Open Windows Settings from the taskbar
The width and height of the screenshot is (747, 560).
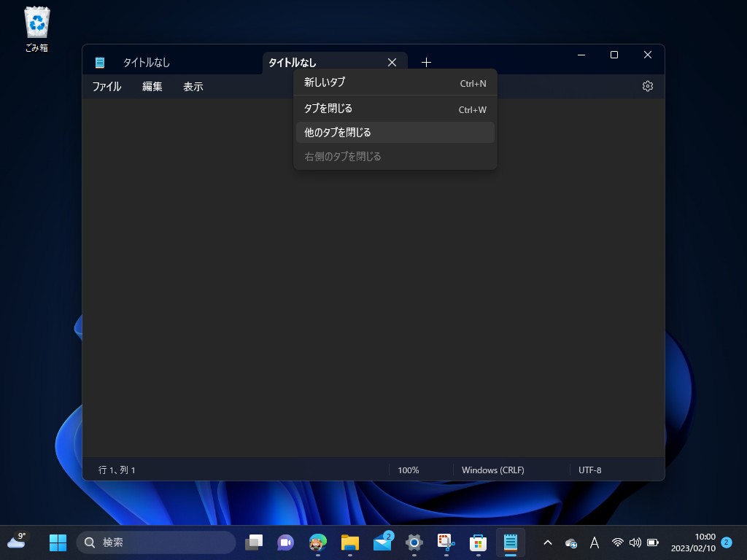tap(414, 542)
